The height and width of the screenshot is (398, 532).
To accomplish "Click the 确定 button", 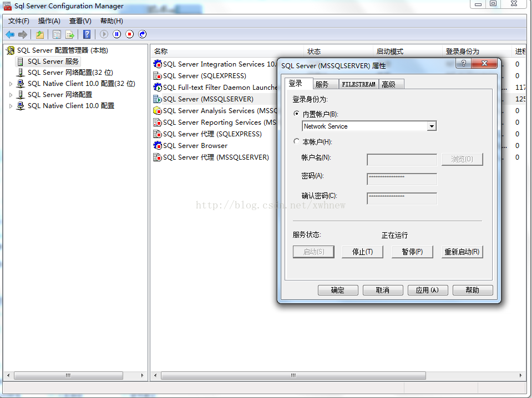I will (338, 290).
